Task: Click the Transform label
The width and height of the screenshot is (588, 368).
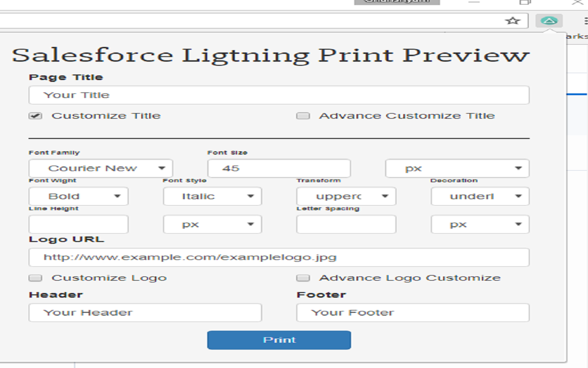Action: 319,180
